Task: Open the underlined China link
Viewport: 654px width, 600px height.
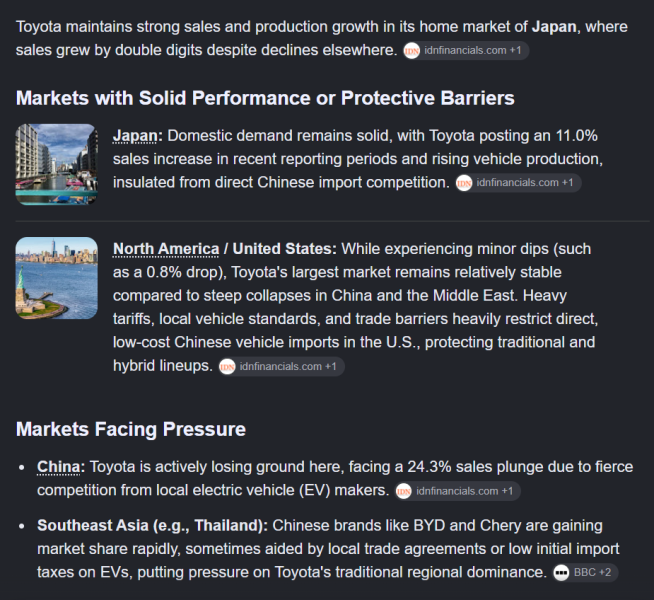Action: coord(58,467)
